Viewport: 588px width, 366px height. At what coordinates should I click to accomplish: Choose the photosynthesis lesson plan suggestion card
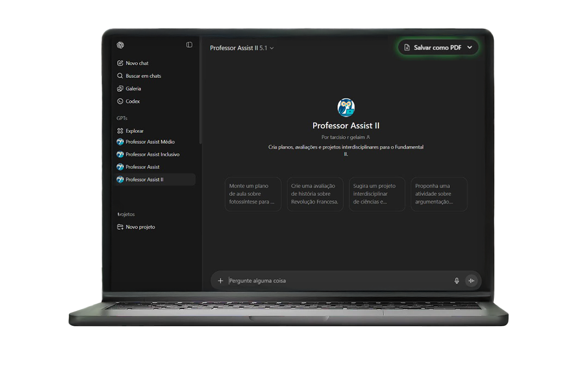(x=253, y=194)
